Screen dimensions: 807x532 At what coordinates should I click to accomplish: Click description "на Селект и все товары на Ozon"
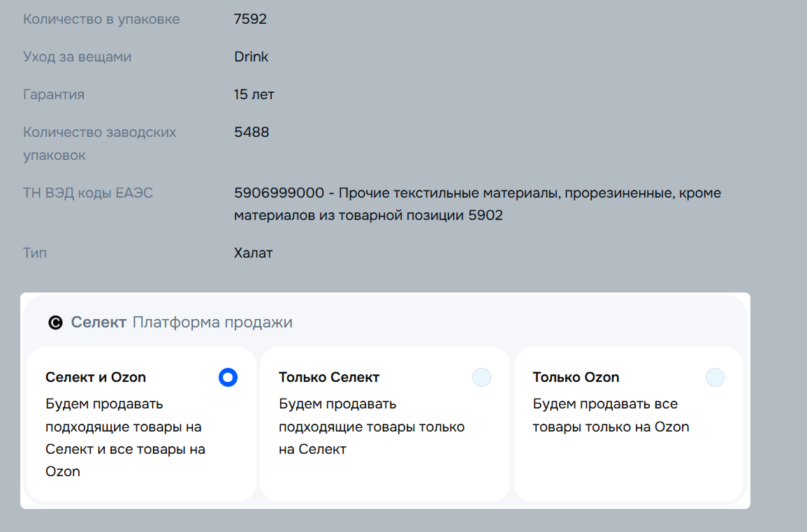click(125, 438)
